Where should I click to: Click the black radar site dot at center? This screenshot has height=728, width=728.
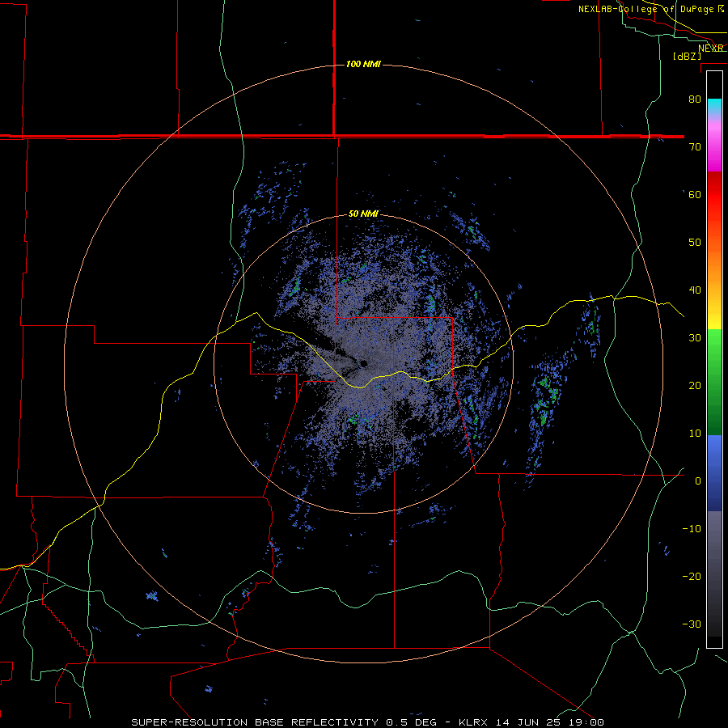pos(363,363)
